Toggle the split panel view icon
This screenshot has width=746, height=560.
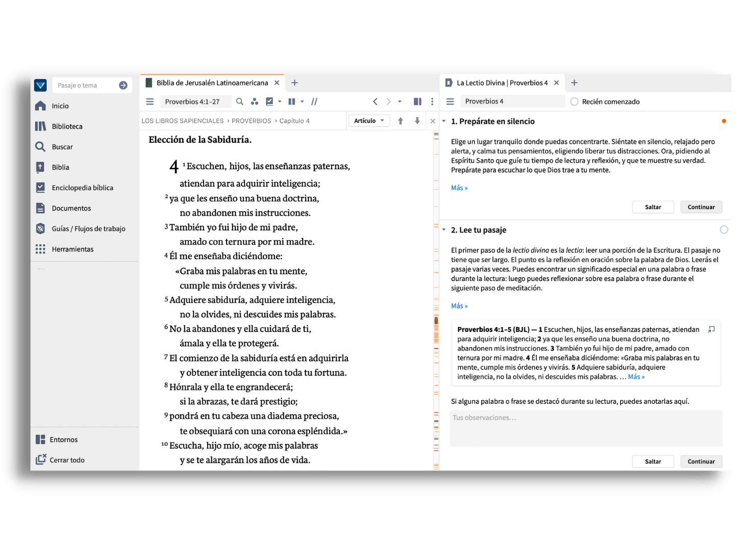[417, 101]
